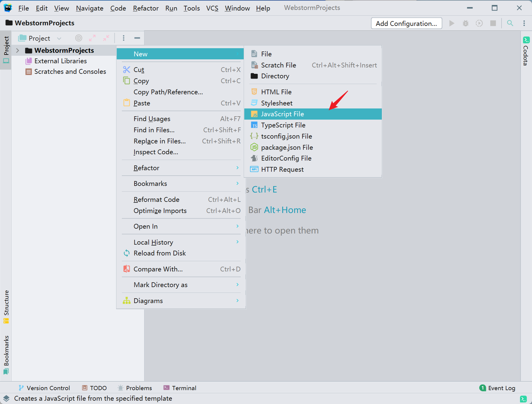Click Cut in context menu
This screenshot has width=532, height=404.
181,70
